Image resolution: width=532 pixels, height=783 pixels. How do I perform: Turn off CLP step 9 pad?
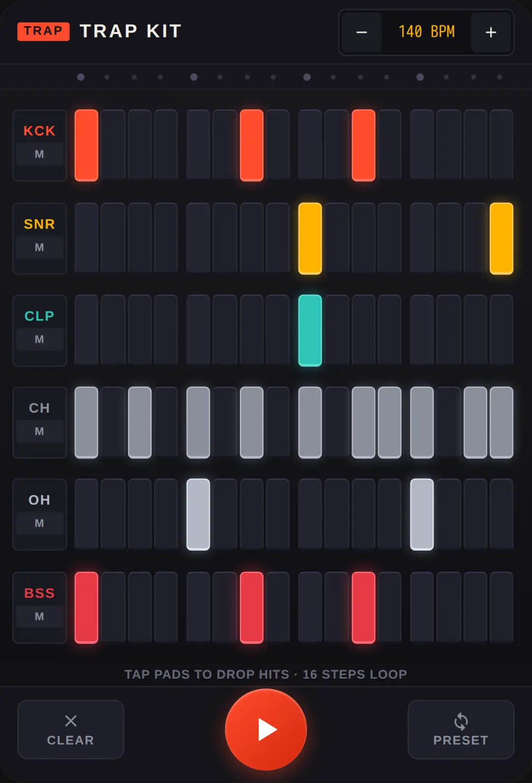pyautogui.click(x=310, y=330)
